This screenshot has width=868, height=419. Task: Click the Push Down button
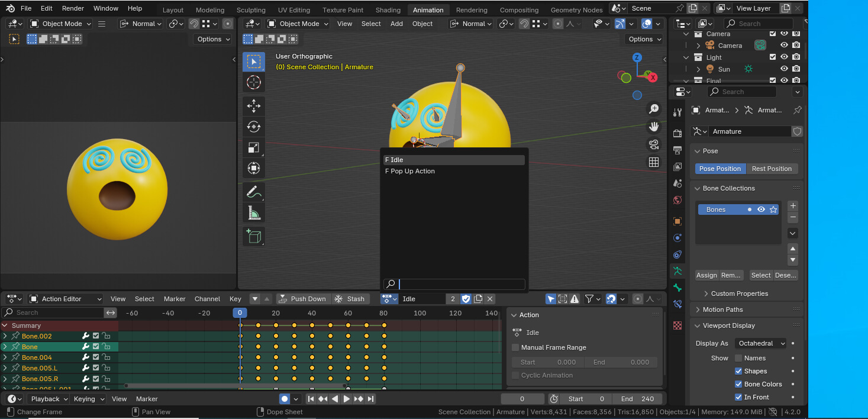click(x=302, y=299)
